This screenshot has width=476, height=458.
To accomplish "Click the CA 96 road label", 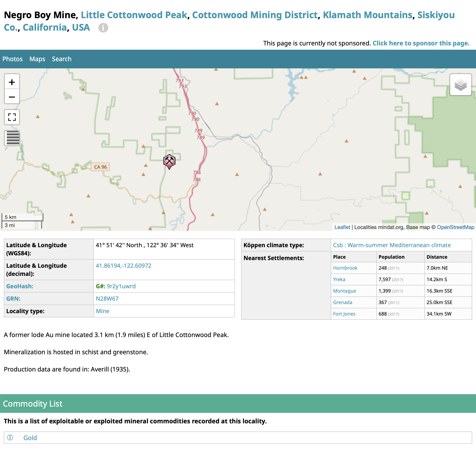I will click(x=100, y=167).
